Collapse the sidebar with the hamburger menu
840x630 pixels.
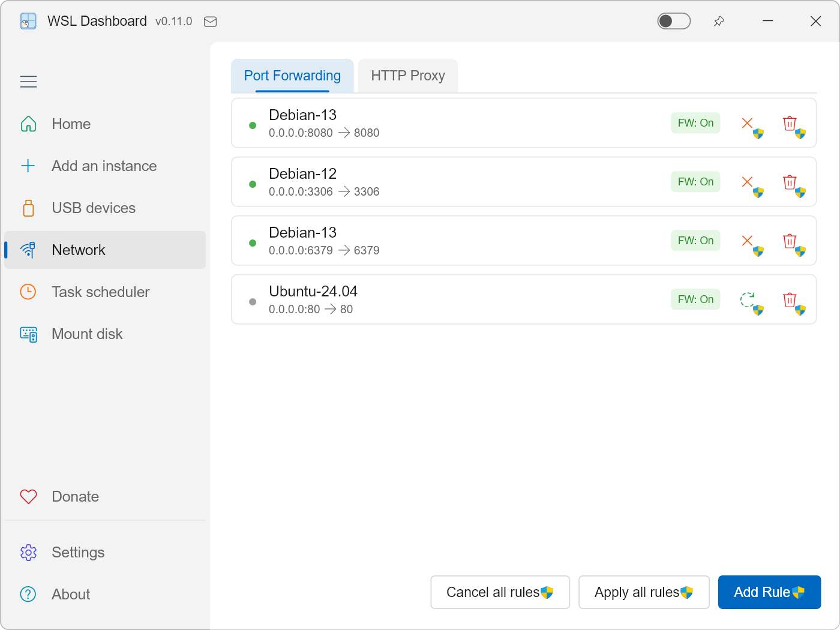coord(28,82)
